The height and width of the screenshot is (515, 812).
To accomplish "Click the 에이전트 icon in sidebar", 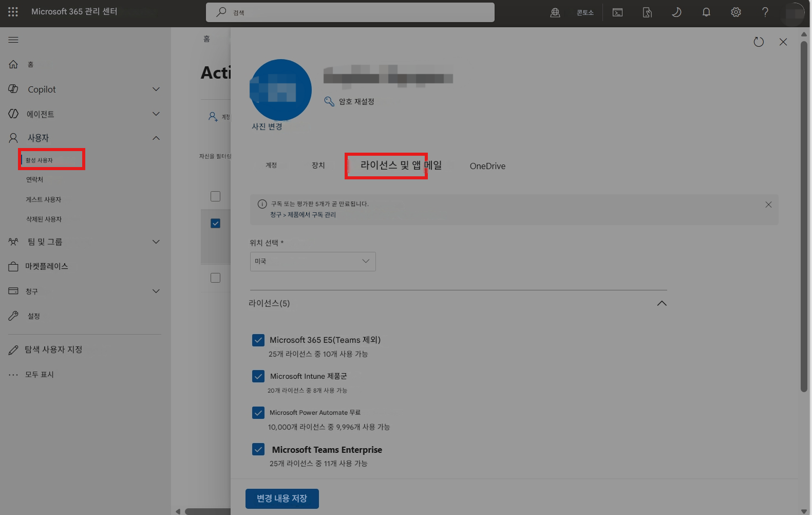I will point(13,114).
